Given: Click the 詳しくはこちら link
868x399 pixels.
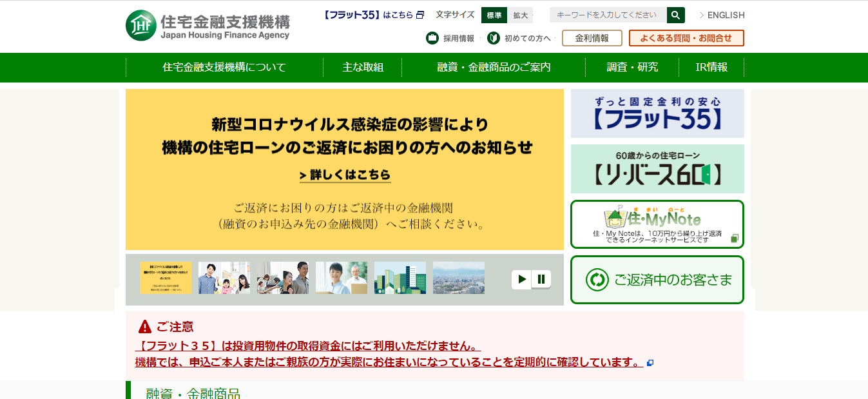Looking at the screenshot, I should (x=345, y=174).
